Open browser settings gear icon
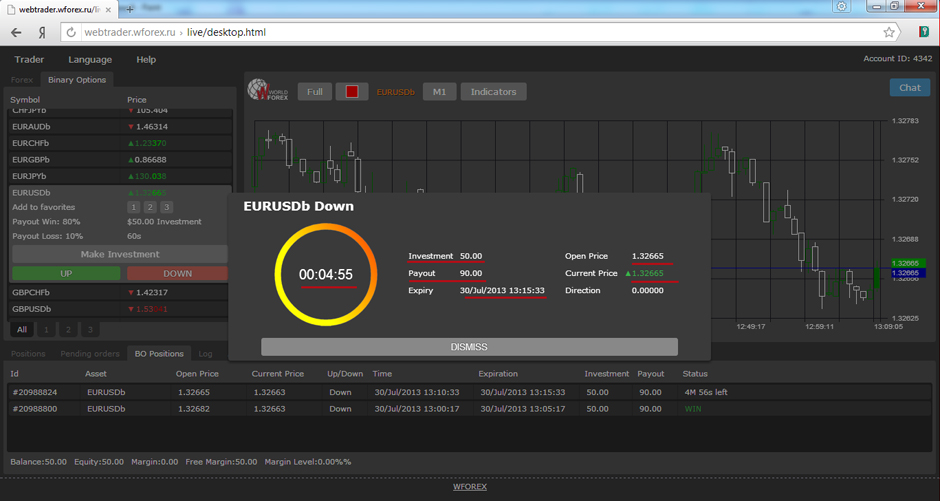The height and width of the screenshot is (501, 940). (842, 6)
